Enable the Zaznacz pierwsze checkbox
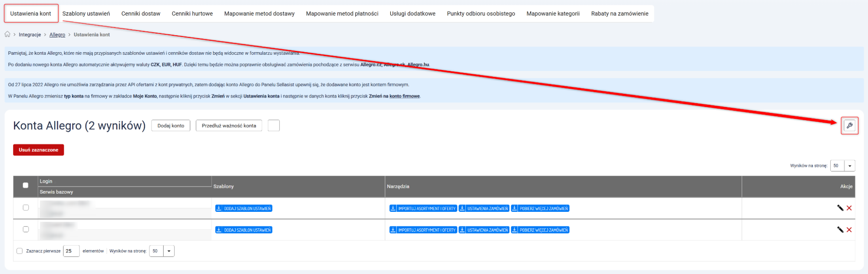This screenshot has width=868, height=274. pos(20,251)
